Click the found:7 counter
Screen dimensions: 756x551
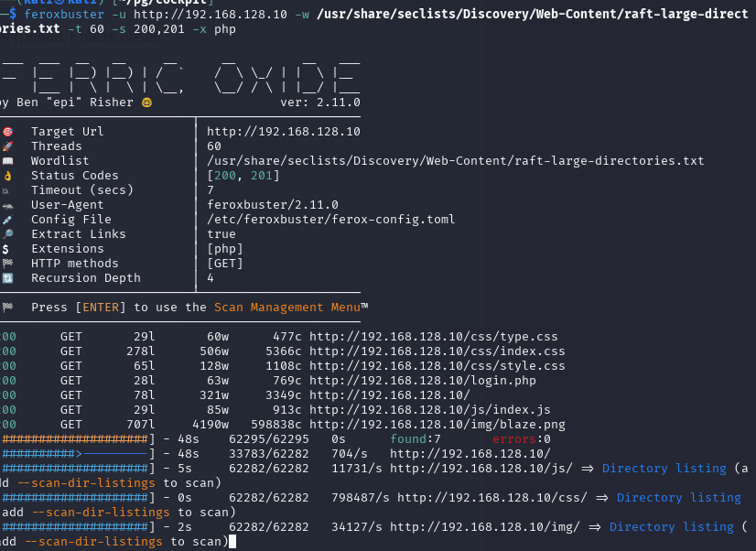coord(416,439)
